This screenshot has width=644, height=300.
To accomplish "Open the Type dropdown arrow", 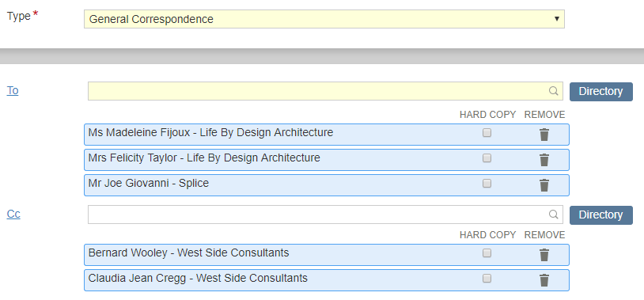I will [556, 19].
